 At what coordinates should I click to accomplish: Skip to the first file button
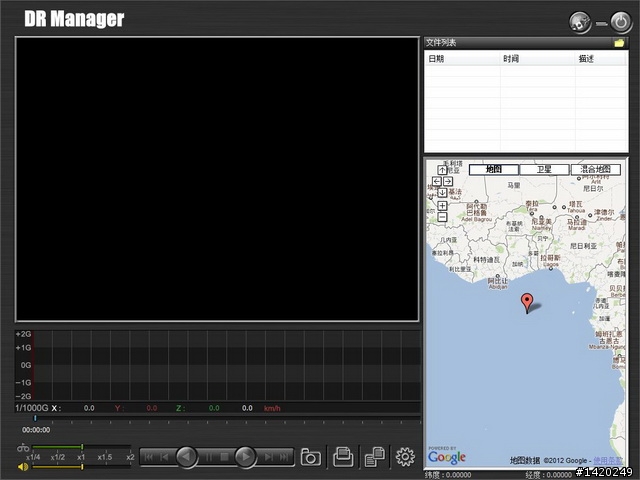149,457
